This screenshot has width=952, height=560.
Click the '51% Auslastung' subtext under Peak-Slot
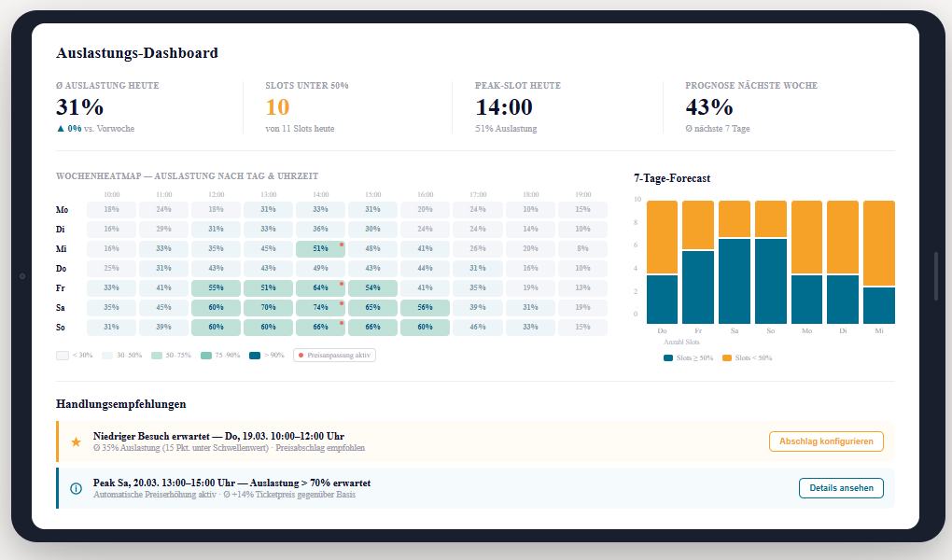[x=506, y=129]
